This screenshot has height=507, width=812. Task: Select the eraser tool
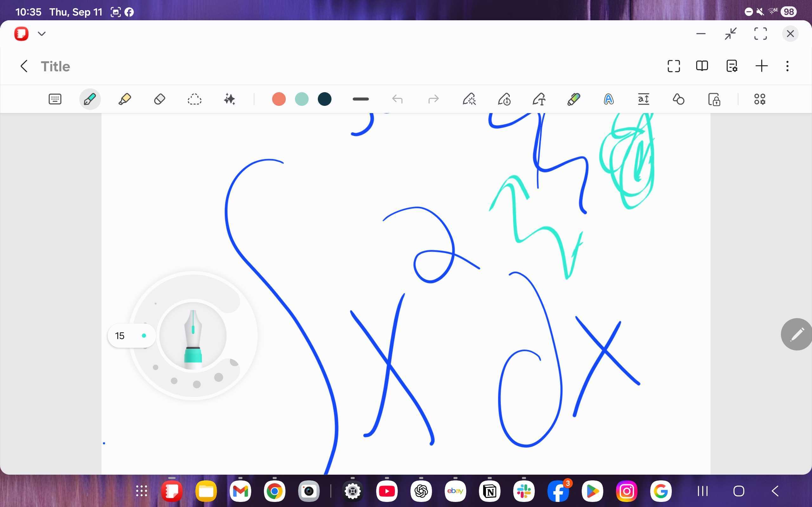159,99
